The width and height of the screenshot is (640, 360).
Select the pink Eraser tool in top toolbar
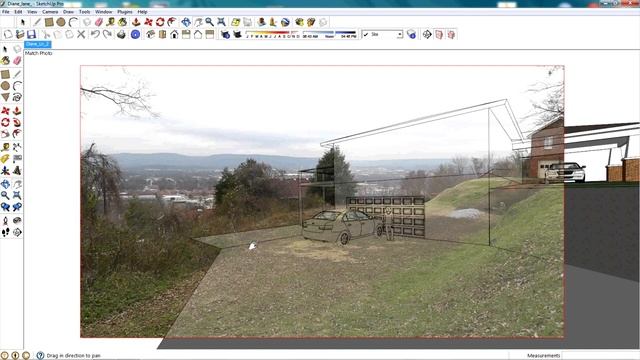click(98, 22)
